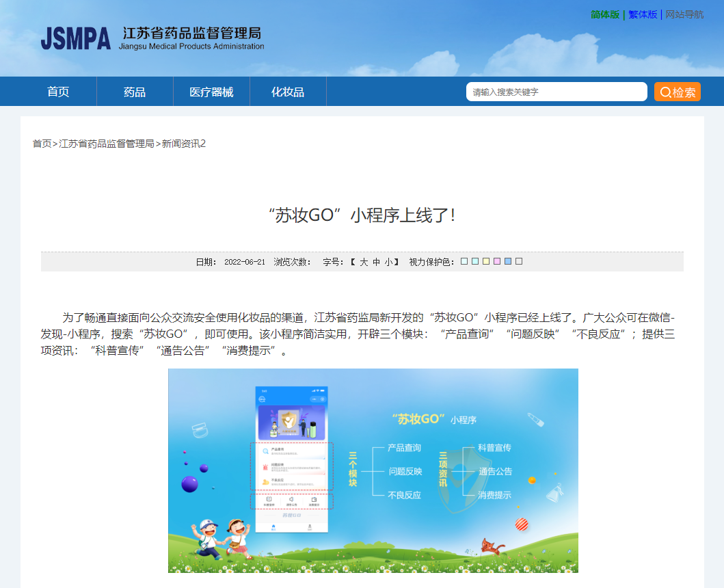Pick the pale yellow eye-protection color swatch
This screenshot has height=588, width=724.
click(x=486, y=261)
